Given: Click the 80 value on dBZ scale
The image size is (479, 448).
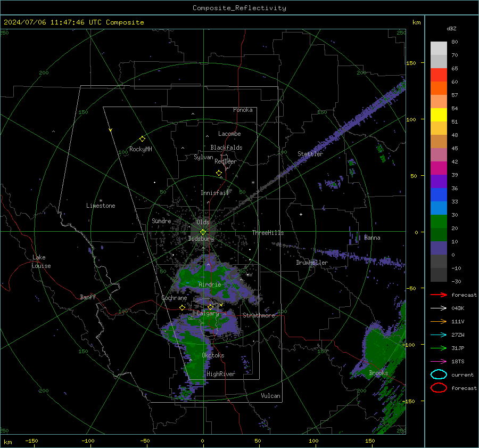Looking at the screenshot, I should pyautogui.click(x=455, y=42).
